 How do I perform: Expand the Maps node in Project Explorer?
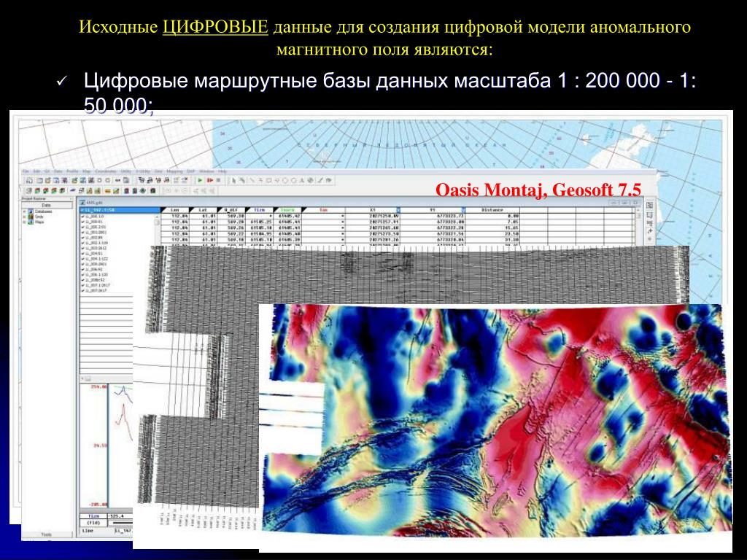[24, 222]
